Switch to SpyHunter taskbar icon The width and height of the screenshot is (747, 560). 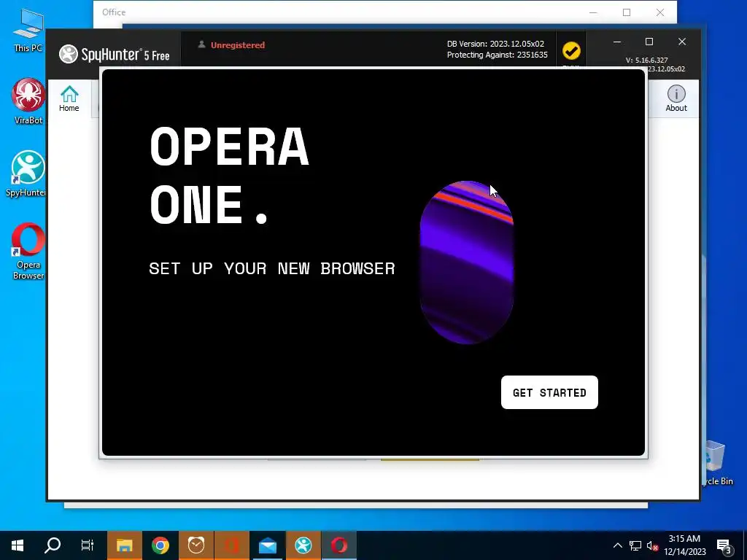303,545
